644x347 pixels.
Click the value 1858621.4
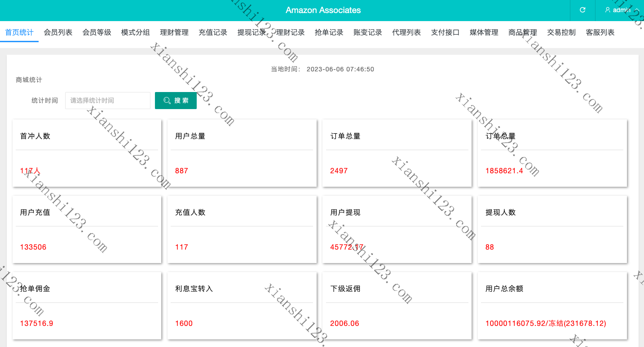(504, 171)
